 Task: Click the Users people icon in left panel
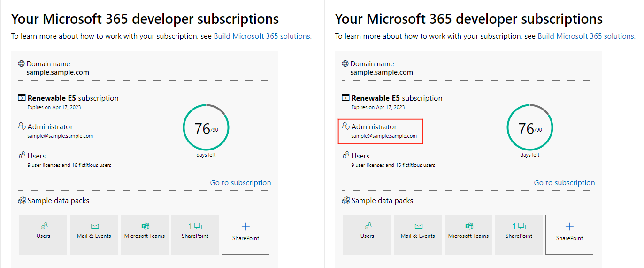pos(22,155)
